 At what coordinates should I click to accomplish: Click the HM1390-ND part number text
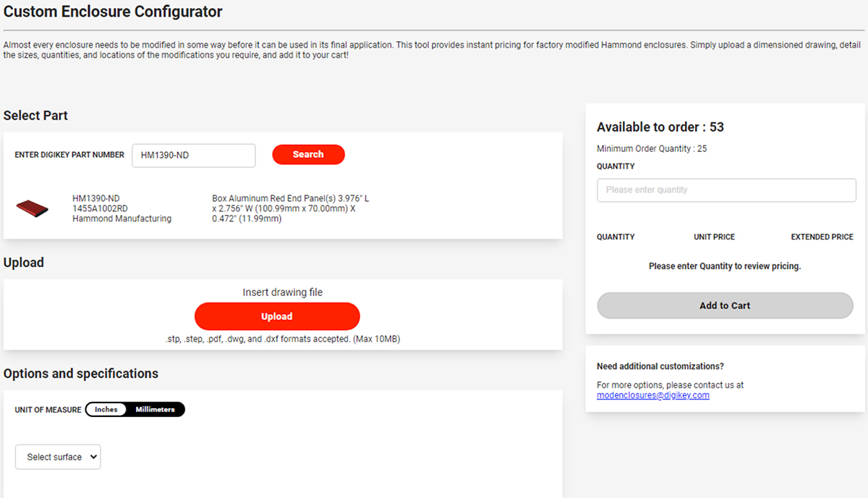pos(96,198)
